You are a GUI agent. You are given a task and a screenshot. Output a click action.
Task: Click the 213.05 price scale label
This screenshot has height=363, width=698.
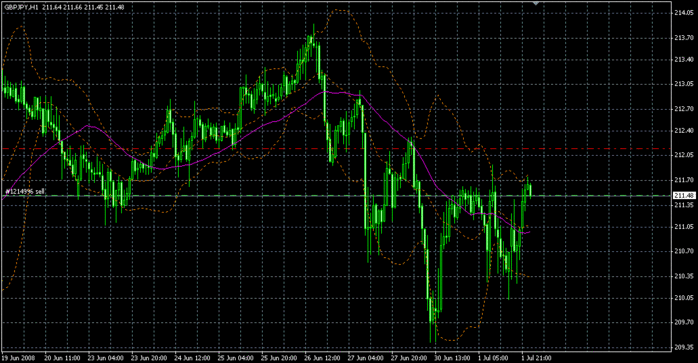684,83
